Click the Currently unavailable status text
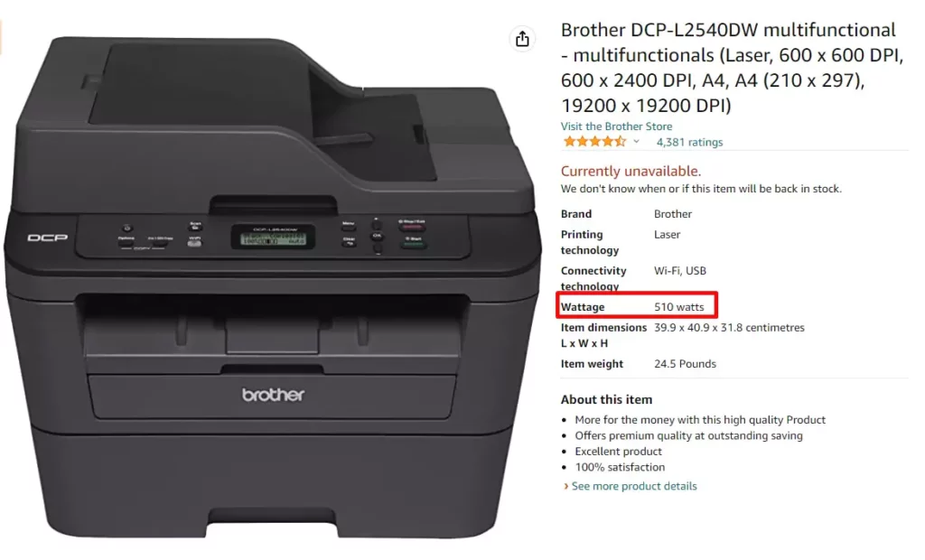This screenshot has width=925, height=560. pyautogui.click(x=631, y=171)
